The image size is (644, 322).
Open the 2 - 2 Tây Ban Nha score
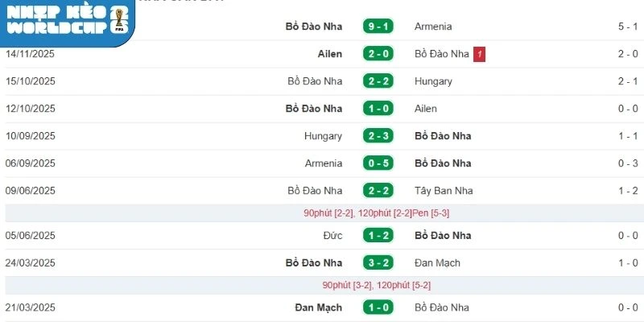point(378,191)
